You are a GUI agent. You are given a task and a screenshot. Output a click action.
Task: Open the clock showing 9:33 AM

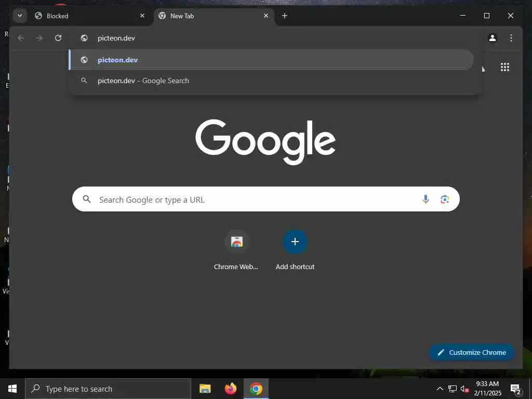pos(487,389)
